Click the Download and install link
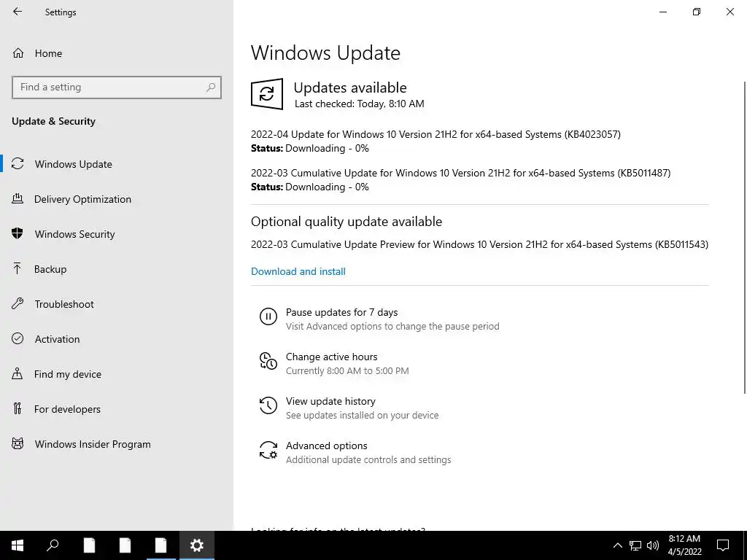The image size is (747, 560). tap(298, 271)
